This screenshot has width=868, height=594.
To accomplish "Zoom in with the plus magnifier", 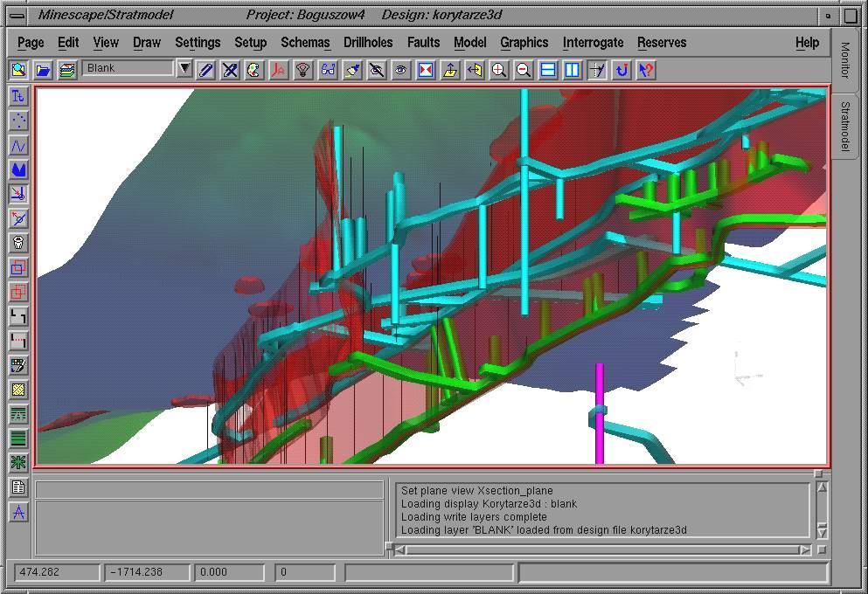I will tap(499, 70).
